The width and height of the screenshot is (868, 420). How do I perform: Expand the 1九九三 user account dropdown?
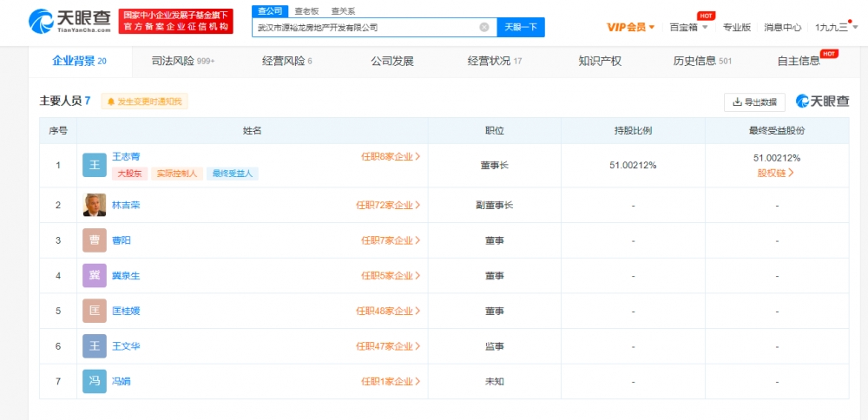(x=836, y=27)
